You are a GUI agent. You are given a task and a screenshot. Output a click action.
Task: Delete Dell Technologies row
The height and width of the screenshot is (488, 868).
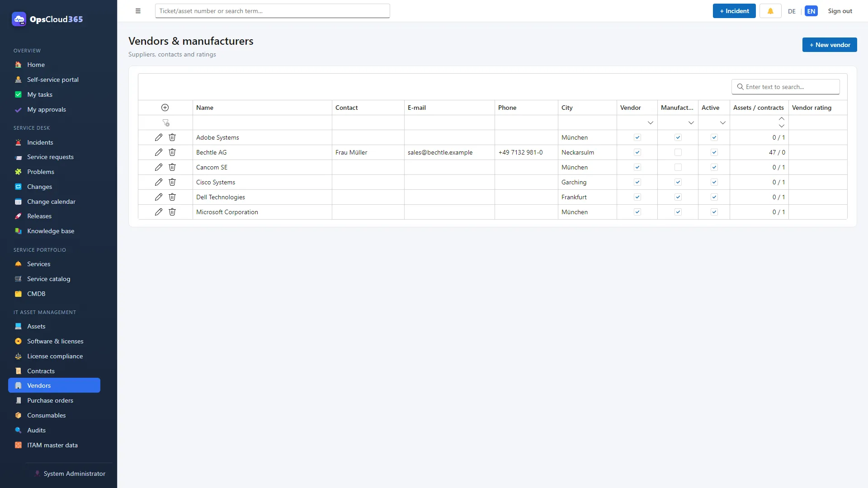[172, 197]
